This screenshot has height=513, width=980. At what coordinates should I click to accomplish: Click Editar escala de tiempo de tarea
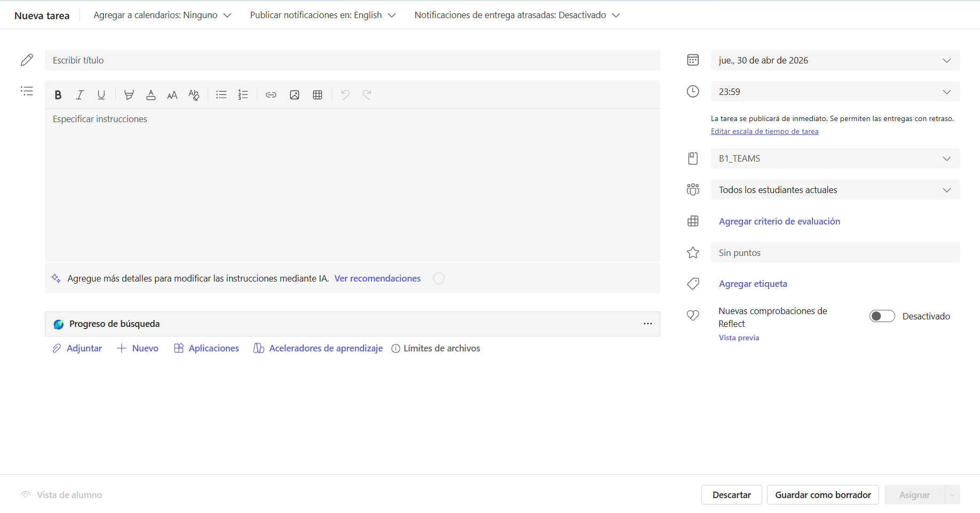tap(764, 131)
